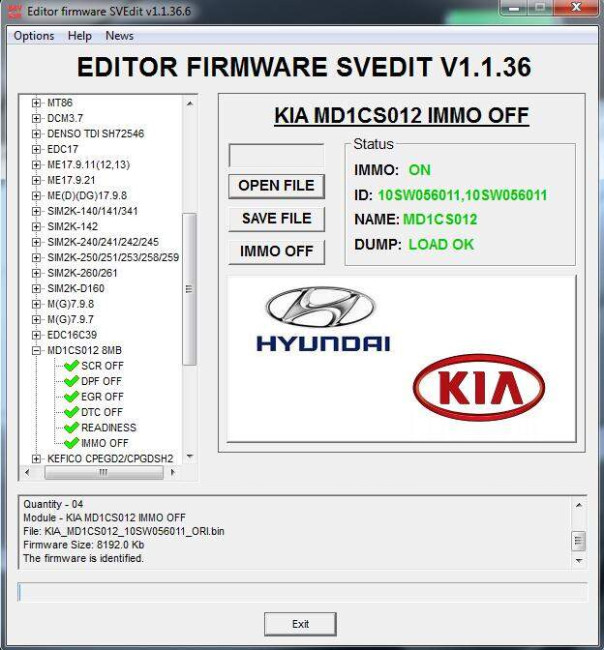Select READINESS tree item

(108, 427)
